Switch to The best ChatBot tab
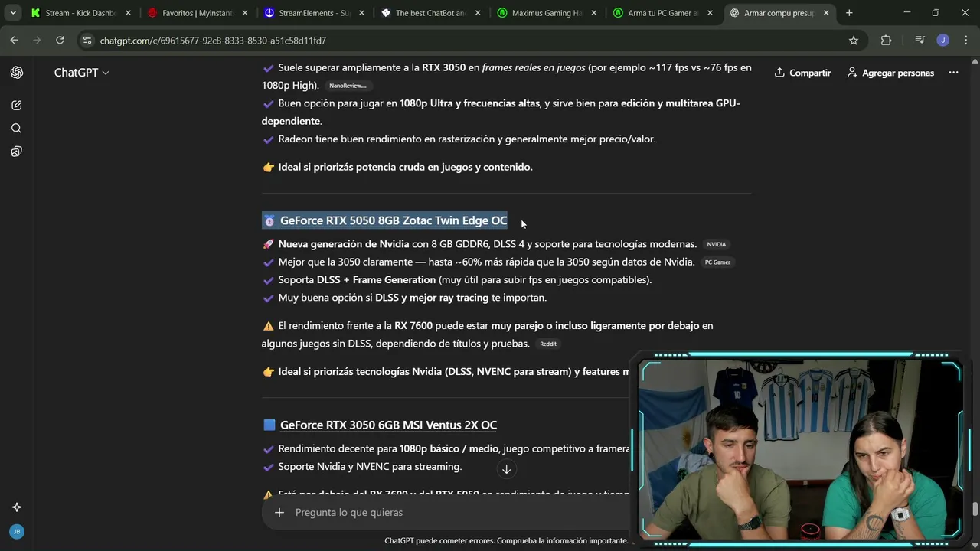Viewport: 980px width, 551px height. click(430, 13)
